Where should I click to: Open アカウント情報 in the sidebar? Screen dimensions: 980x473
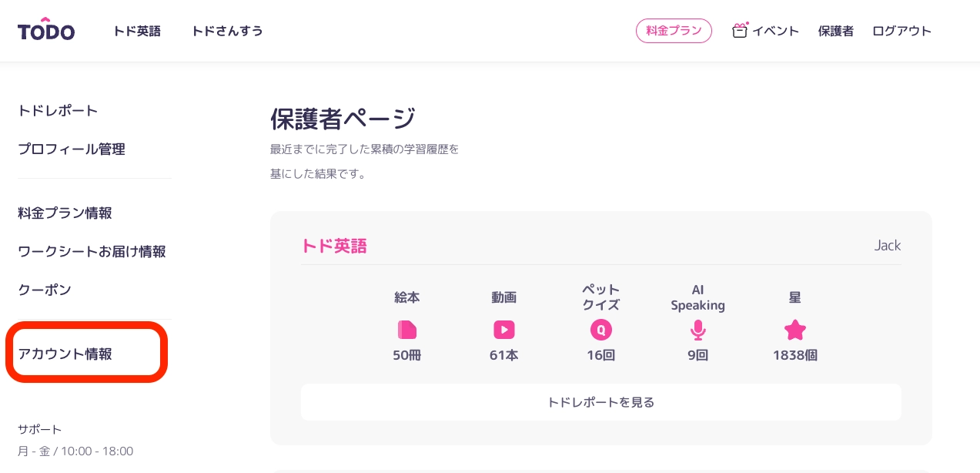(x=65, y=354)
